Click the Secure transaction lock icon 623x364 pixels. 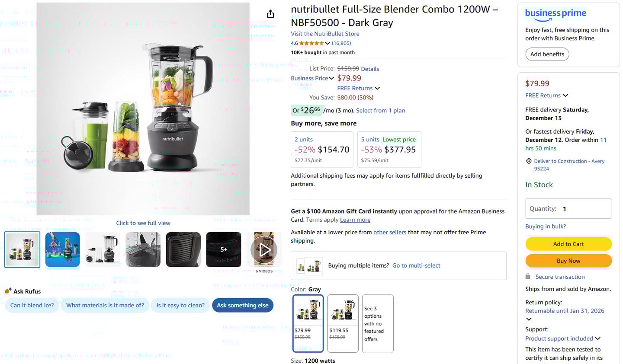[x=528, y=277]
